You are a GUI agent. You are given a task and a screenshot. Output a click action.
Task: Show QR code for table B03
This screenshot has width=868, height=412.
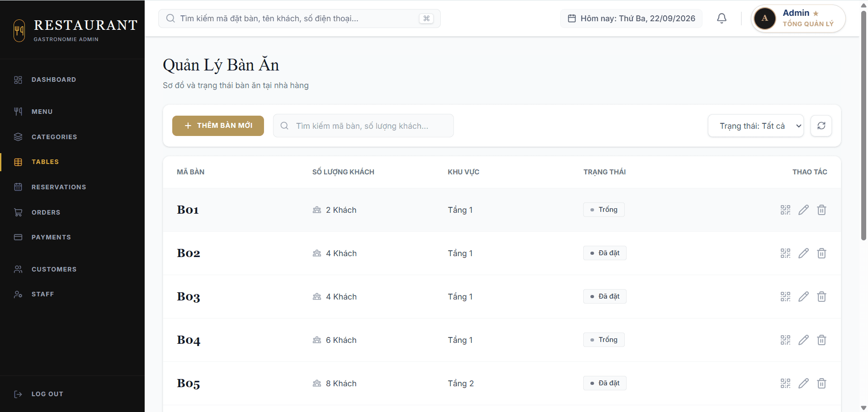pyautogui.click(x=785, y=297)
